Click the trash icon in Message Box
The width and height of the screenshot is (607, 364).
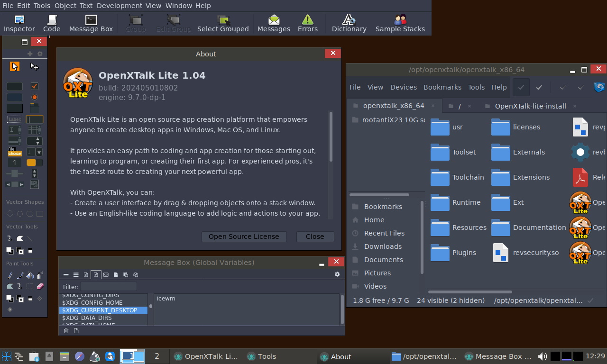66,330
